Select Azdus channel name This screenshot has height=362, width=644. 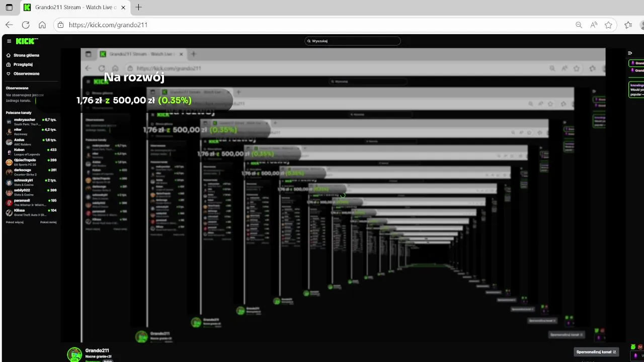click(x=19, y=140)
